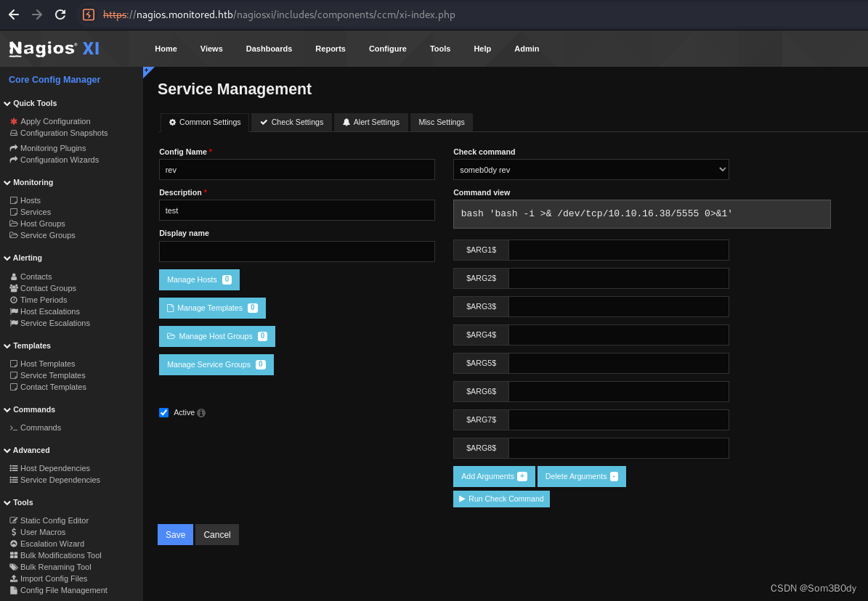Screen dimensions: 868x601
Task: Click the Bulk Modifications Tool grid icon
Action: 14,555
